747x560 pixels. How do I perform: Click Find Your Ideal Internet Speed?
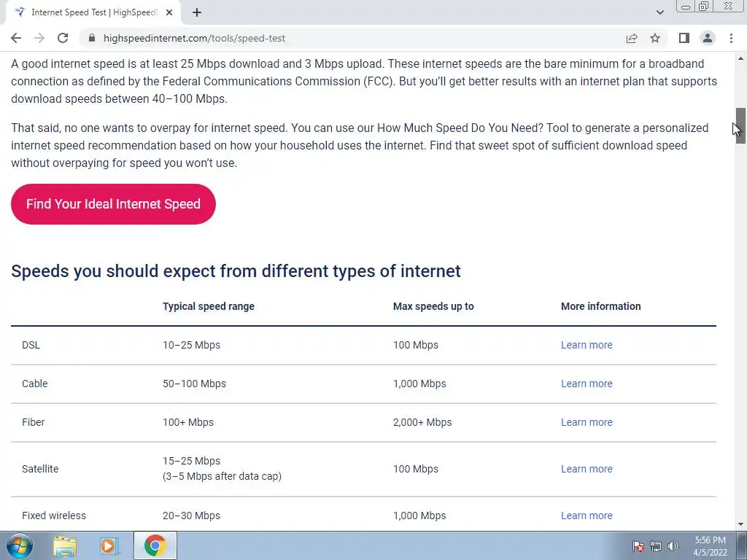[x=113, y=204]
